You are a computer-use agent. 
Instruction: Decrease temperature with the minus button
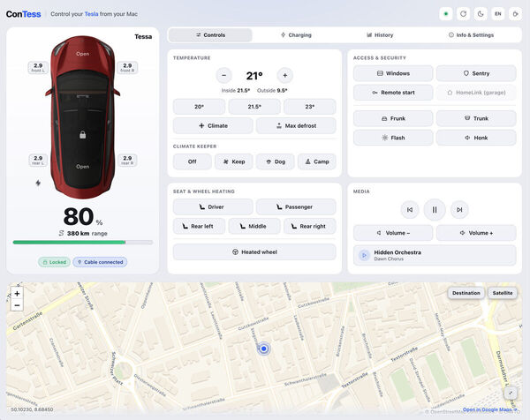point(223,75)
